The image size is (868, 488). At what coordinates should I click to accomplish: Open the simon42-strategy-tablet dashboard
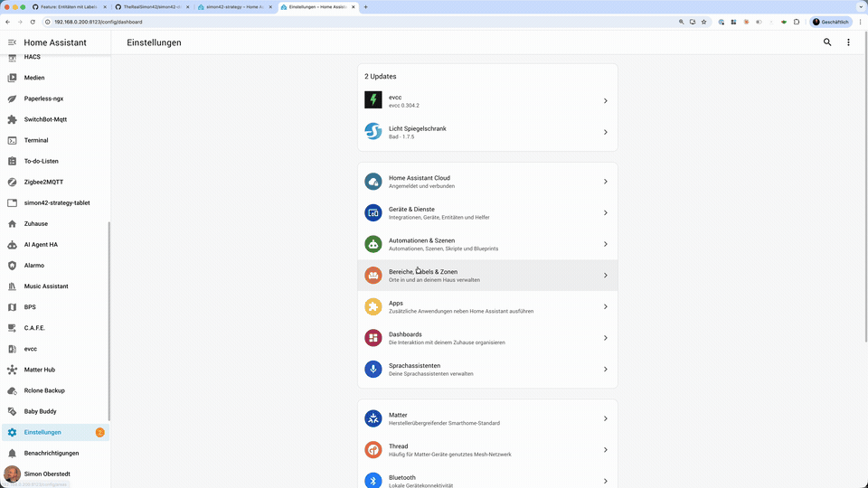pos(55,203)
